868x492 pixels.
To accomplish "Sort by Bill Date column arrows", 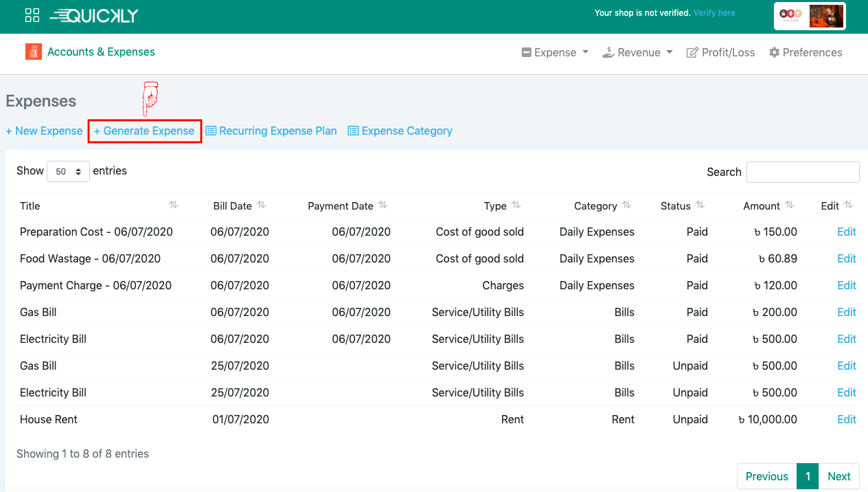I will (261, 205).
